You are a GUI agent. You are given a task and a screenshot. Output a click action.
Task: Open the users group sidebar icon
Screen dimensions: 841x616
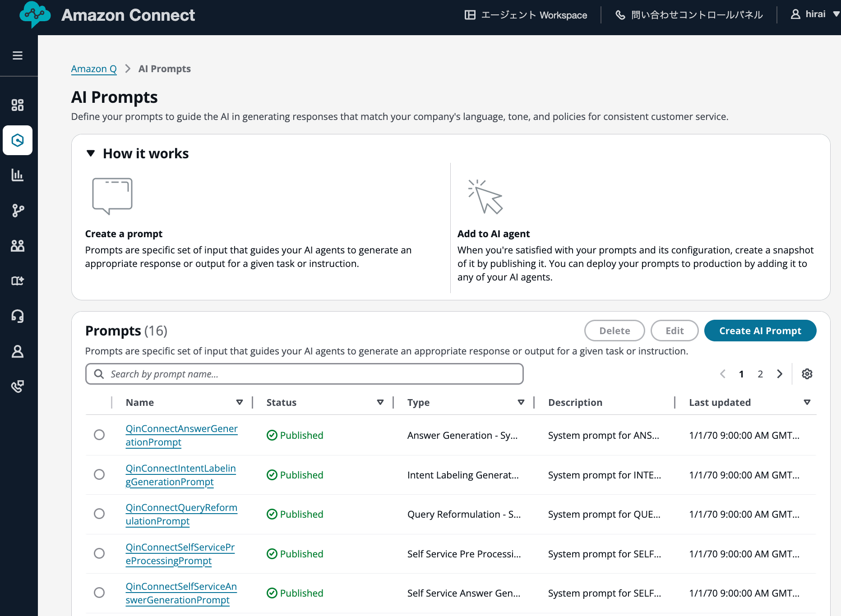(18, 246)
